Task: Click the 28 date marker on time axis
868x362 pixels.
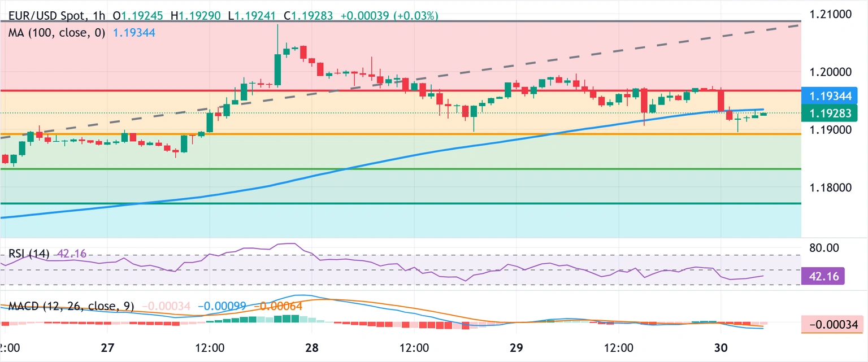Action: click(313, 347)
